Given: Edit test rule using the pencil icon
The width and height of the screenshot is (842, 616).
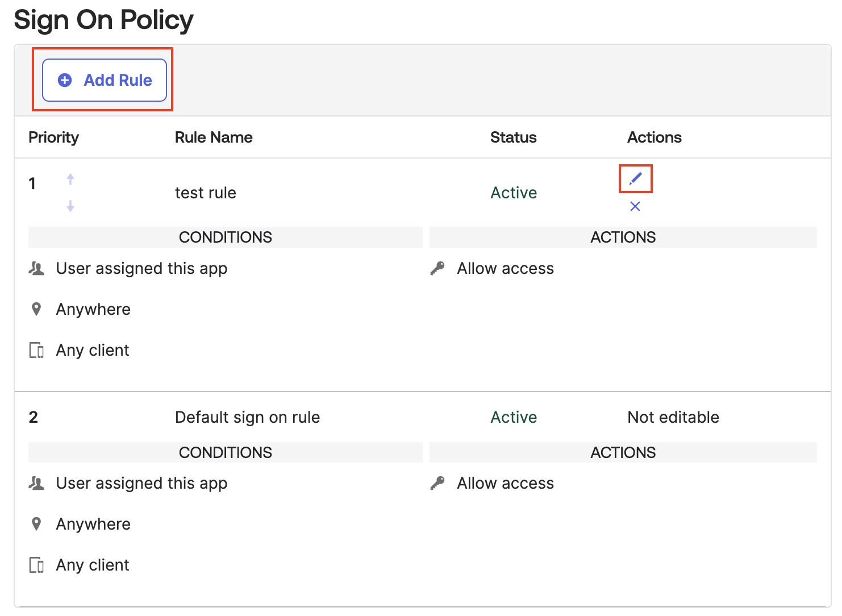Looking at the screenshot, I should [635, 179].
